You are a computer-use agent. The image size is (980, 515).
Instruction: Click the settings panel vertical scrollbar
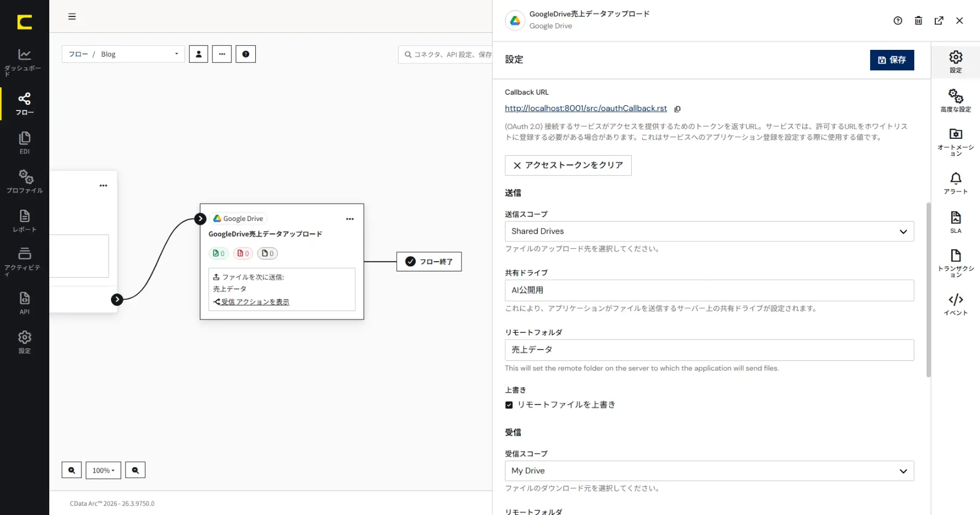[x=928, y=289]
